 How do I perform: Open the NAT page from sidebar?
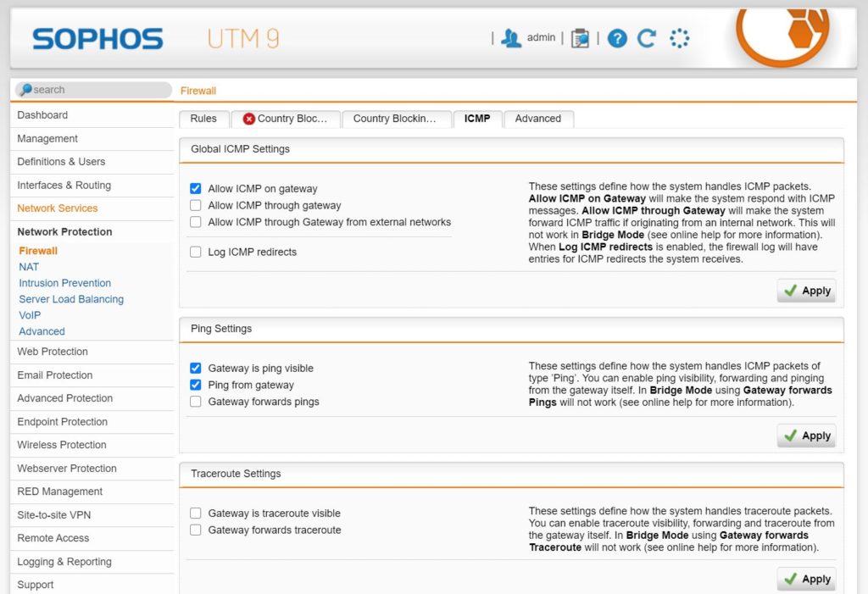tap(29, 266)
